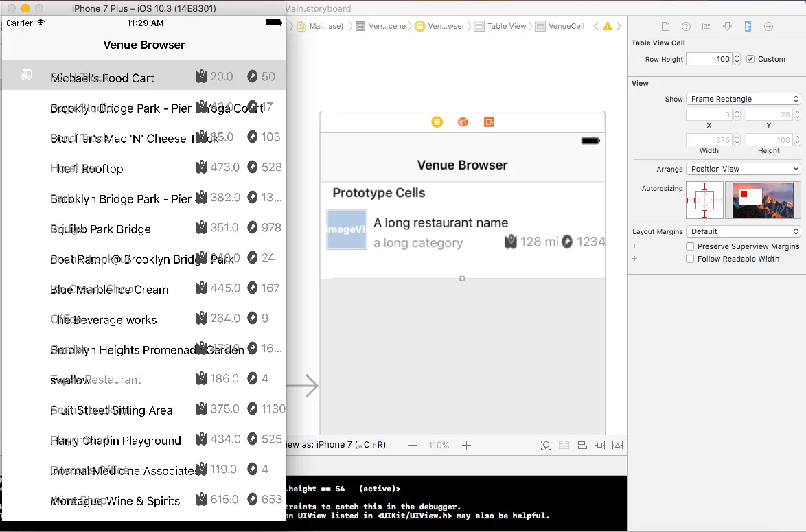
Task: Click the Height stepper
Action: pyautogui.click(x=797, y=140)
